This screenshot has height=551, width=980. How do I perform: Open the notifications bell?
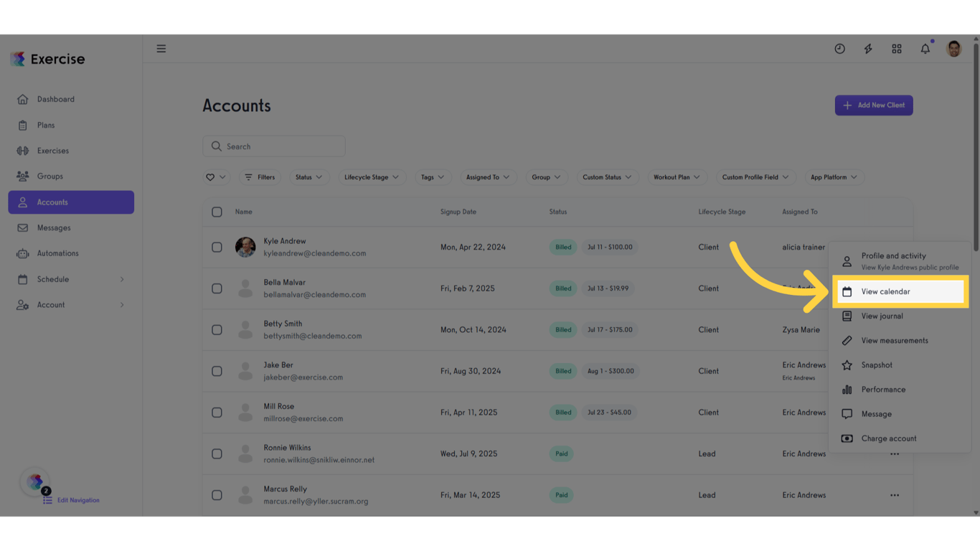(925, 48)
